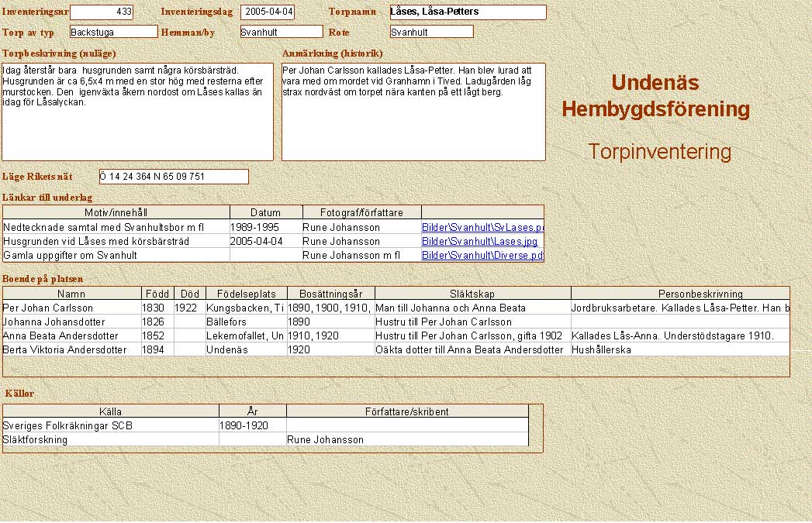This screenshot has width=812, height=523.
Task: Click the Inventeringsnr field showing 433
Action: point(102,12)
